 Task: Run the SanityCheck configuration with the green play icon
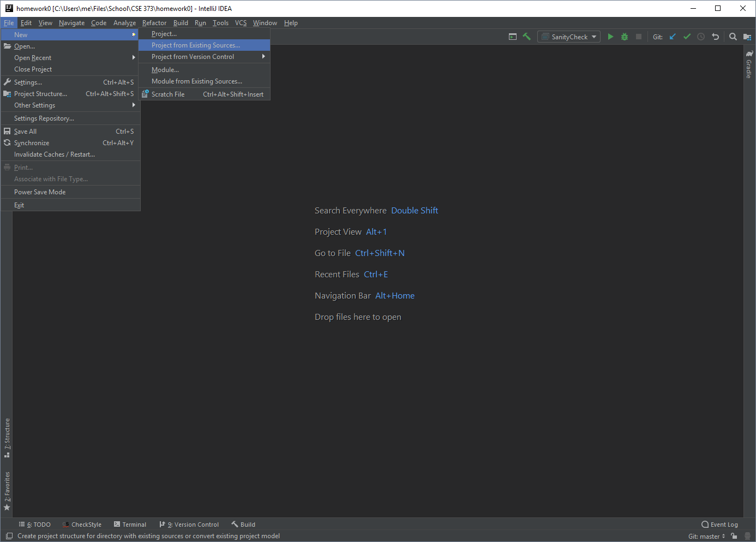610,37
